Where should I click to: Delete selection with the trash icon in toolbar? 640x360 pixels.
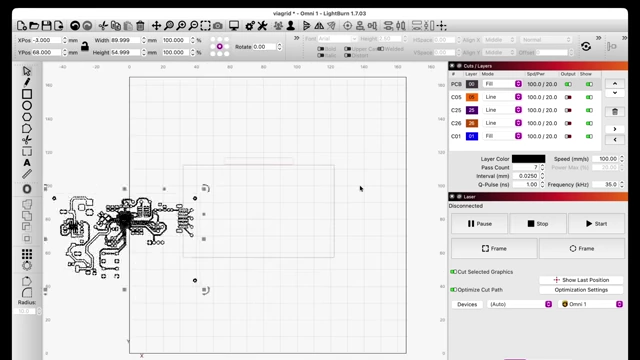140,26
